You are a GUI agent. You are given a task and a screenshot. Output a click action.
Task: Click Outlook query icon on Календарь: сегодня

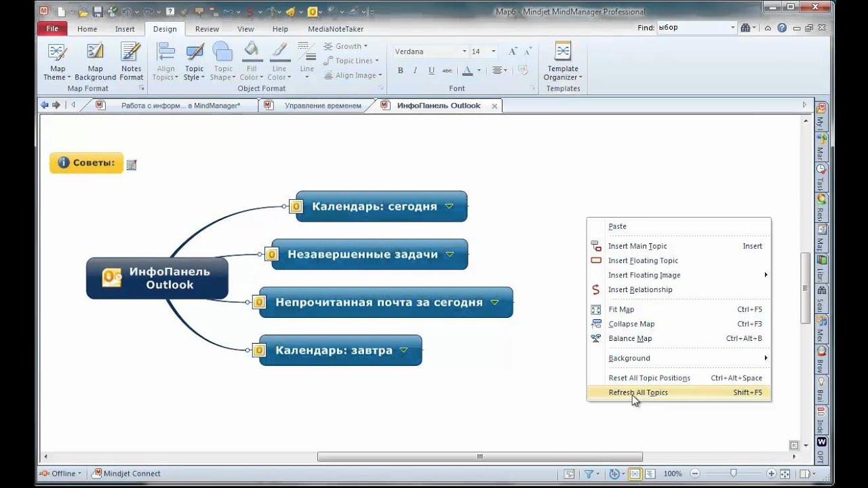click(x=296, y=207)
